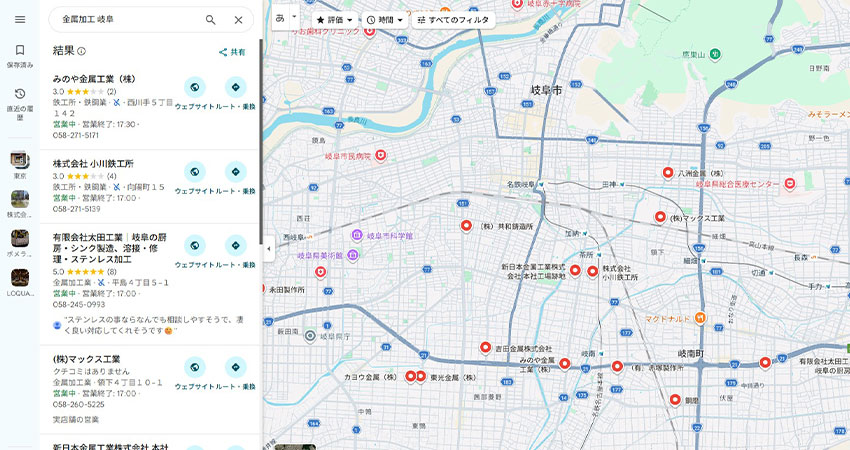Collapse the side panel with arrow toggle
The width and height of the screenshot is (850, 450).
coord(268,249)
